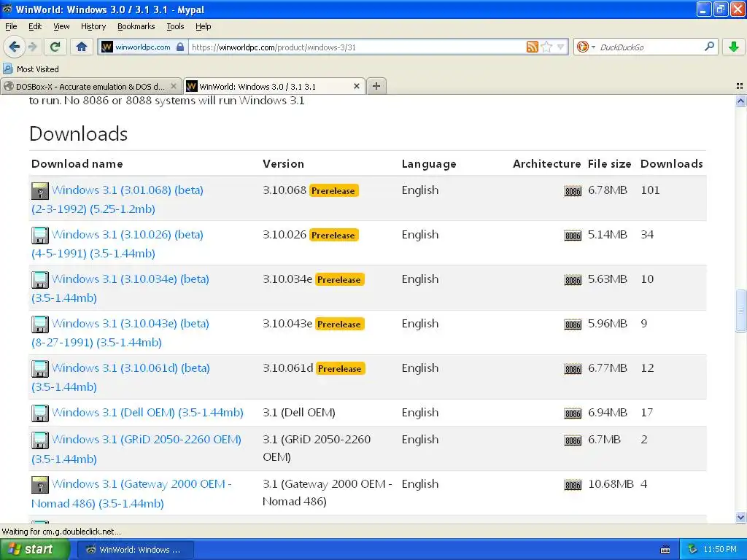Click the page scrollbar down arrow
The image size is (747, 560).
point(741,518)
